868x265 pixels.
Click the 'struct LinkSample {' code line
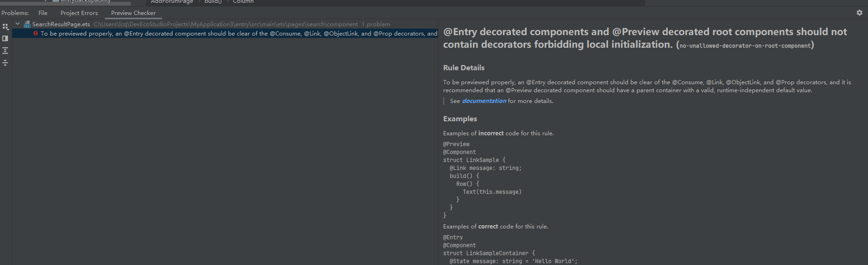[x=474, y=160]
